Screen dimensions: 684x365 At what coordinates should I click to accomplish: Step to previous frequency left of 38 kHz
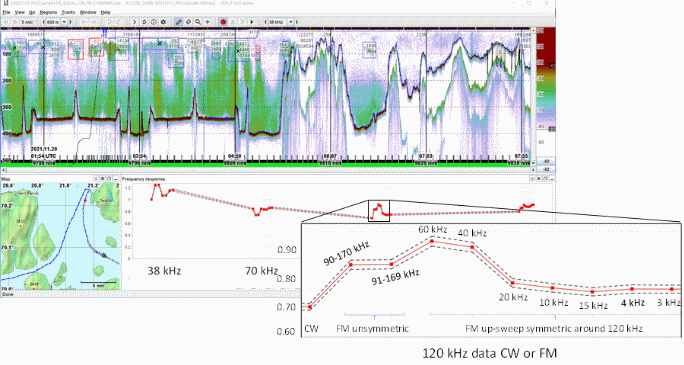point(265,22)
